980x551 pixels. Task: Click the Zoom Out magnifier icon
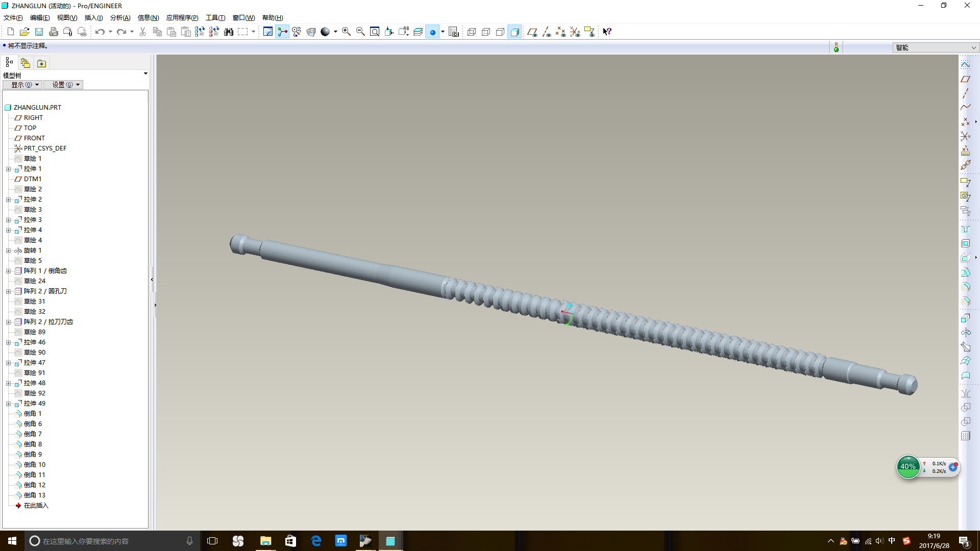tap(360, 32)
